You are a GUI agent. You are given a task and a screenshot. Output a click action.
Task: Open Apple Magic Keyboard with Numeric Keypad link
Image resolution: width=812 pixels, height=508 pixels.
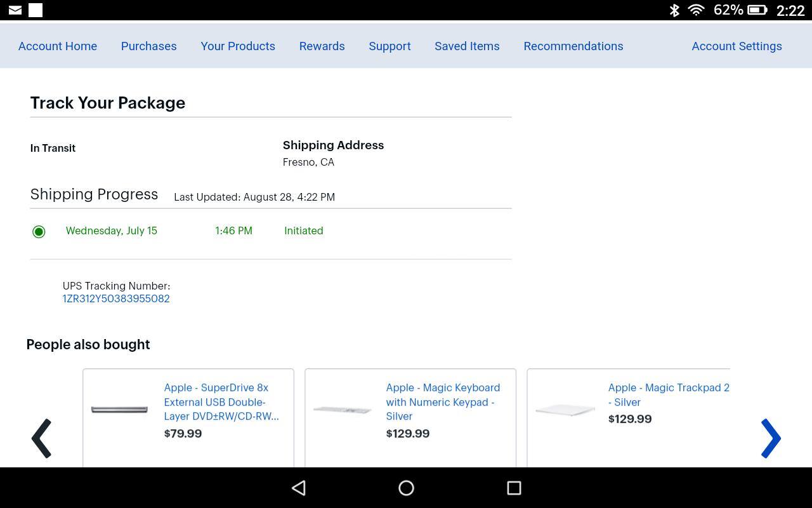point(443,402)
